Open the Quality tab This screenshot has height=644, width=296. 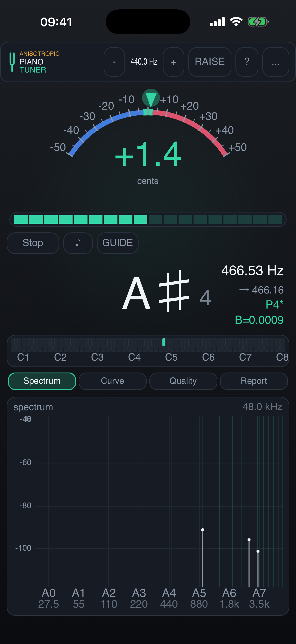183,381
